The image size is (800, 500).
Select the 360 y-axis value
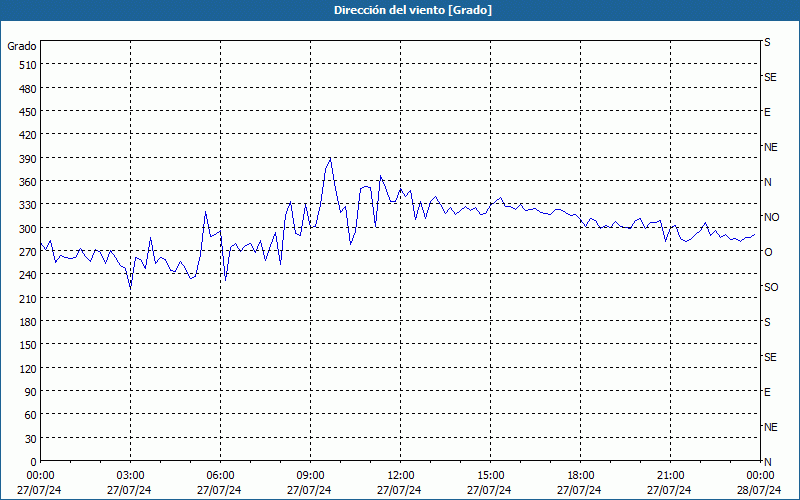point(28,182)
